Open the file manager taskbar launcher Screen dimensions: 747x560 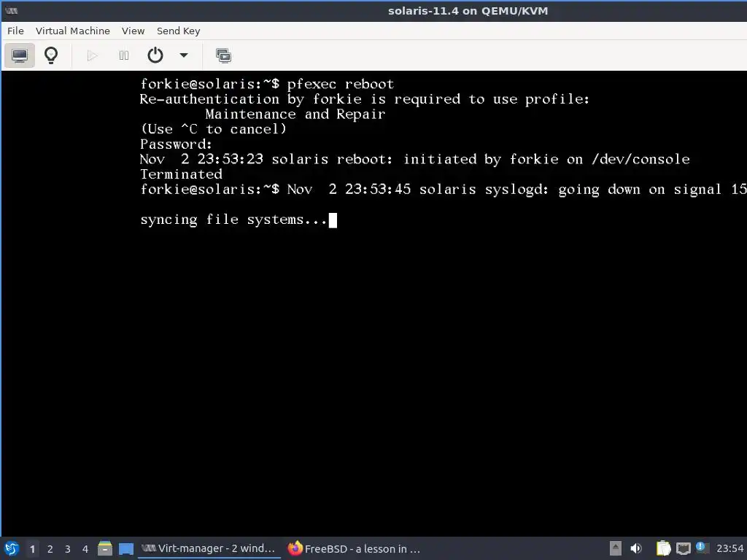[105, 548]
